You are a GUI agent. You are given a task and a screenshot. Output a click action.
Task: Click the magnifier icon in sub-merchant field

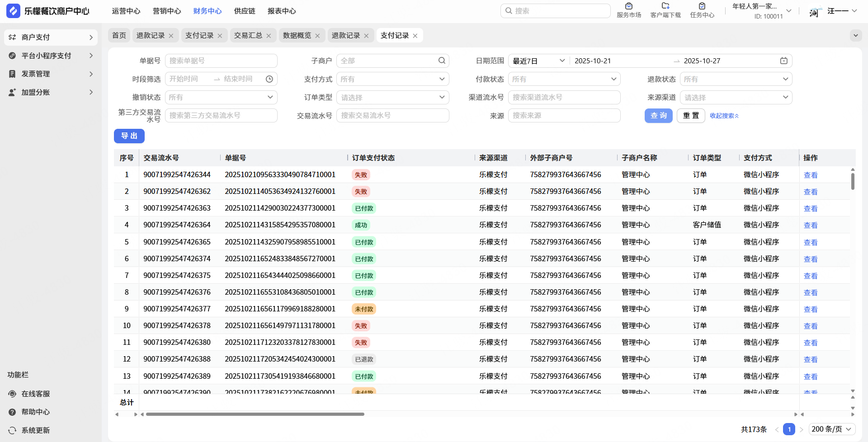click(442, 61)
